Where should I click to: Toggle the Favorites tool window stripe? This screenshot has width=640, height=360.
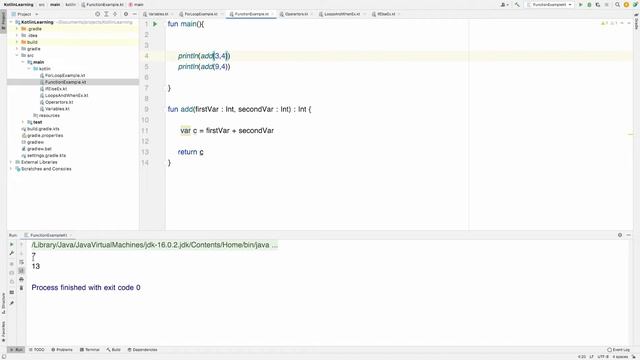pyautogui.click(x=3, y=331)
